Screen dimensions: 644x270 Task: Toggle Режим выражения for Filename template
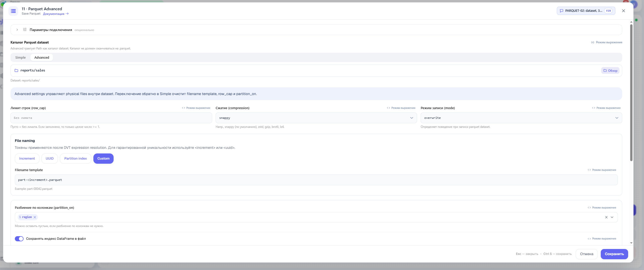[x=602, y=170]
